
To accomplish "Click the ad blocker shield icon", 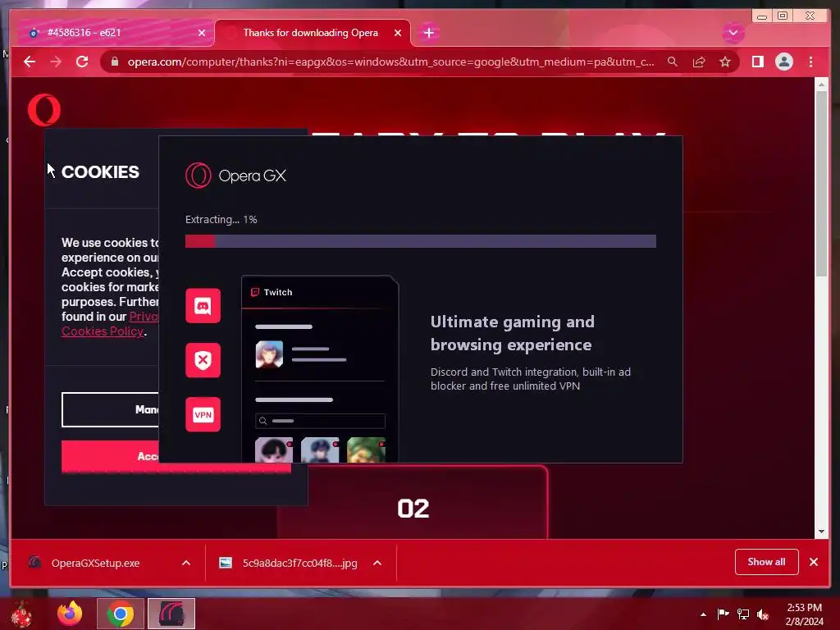I will (x=203, y=360).
